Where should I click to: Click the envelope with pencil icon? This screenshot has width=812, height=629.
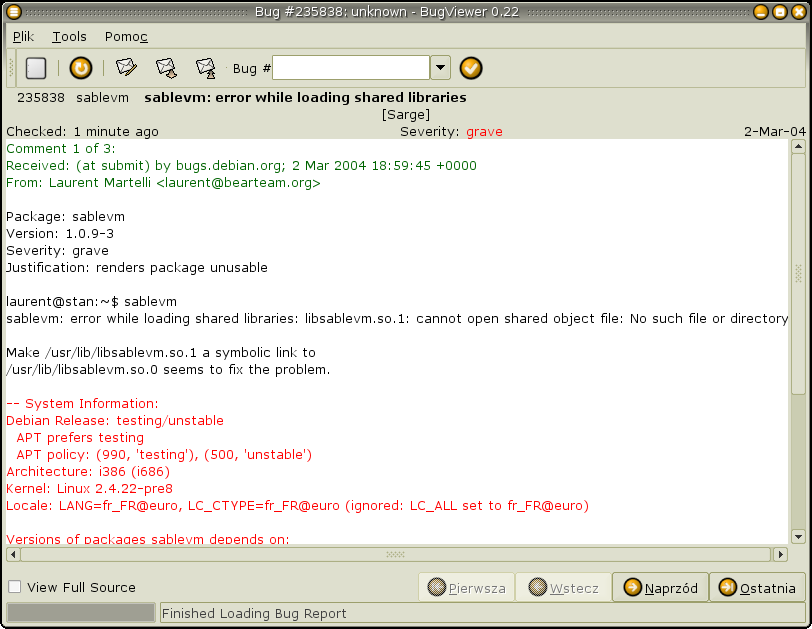click(126, 68)
